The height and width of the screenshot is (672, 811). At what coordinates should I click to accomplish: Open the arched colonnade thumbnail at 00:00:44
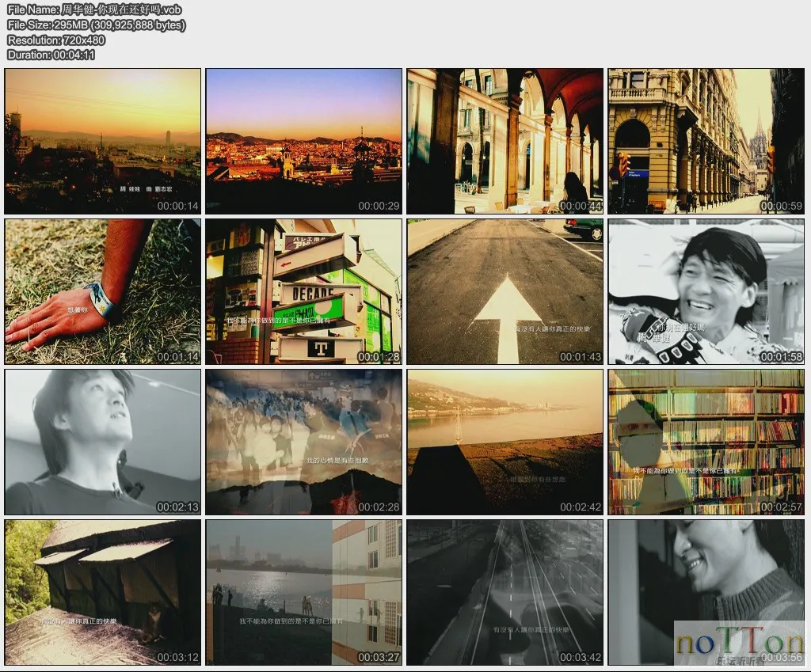tap(505, 141)
